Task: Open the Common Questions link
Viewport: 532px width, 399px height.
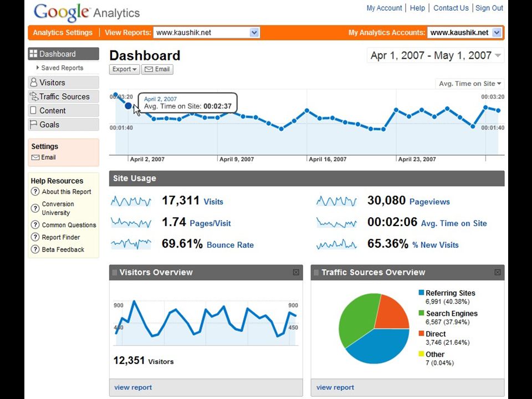Action: (x=69, y=225)
